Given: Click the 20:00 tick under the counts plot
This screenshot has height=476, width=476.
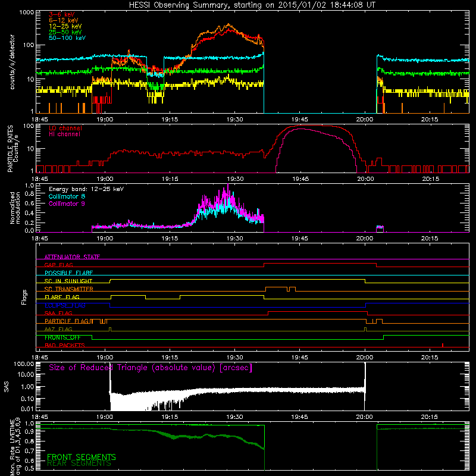Looking at the screenshot, I should tap(365, 120).
